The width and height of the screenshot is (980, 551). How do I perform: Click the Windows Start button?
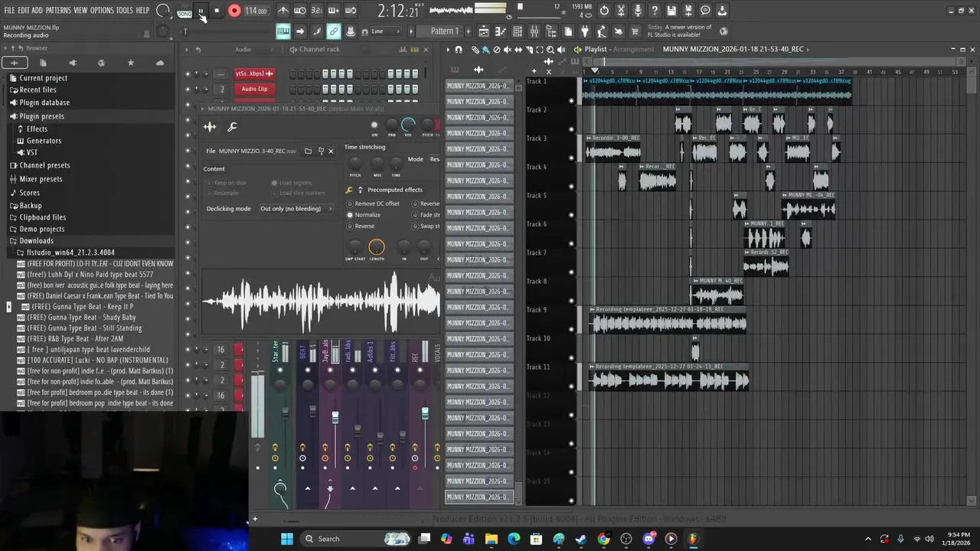click(286, 539)
